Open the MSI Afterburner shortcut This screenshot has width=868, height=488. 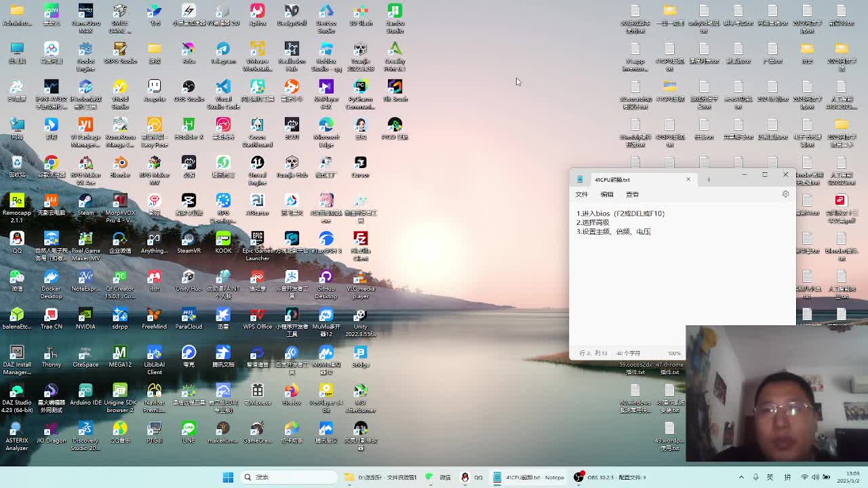[360, 398]
